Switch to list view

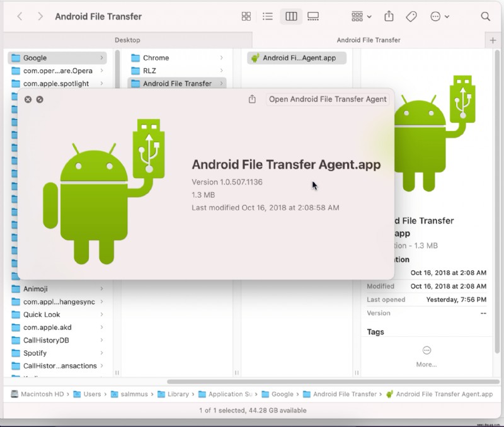[x=267, y=16]
